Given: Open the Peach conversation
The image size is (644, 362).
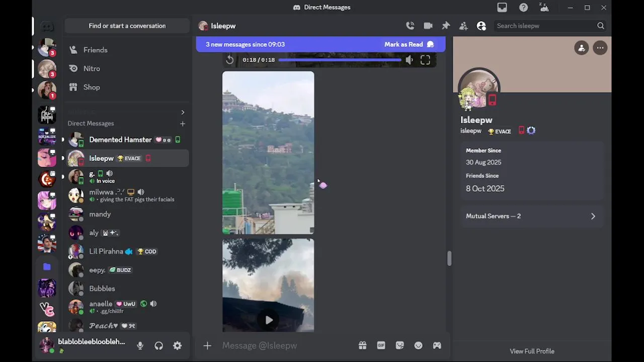Looking at the screenshot, I should click(127, 325).
